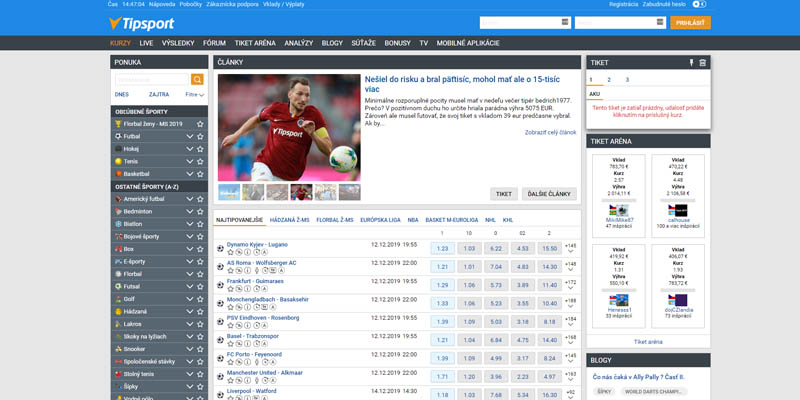Image resolution: width=800 pixels, height=400 pixels.
Task: Click the ŠÍPKY tag in Blogy
Action: 605,392
